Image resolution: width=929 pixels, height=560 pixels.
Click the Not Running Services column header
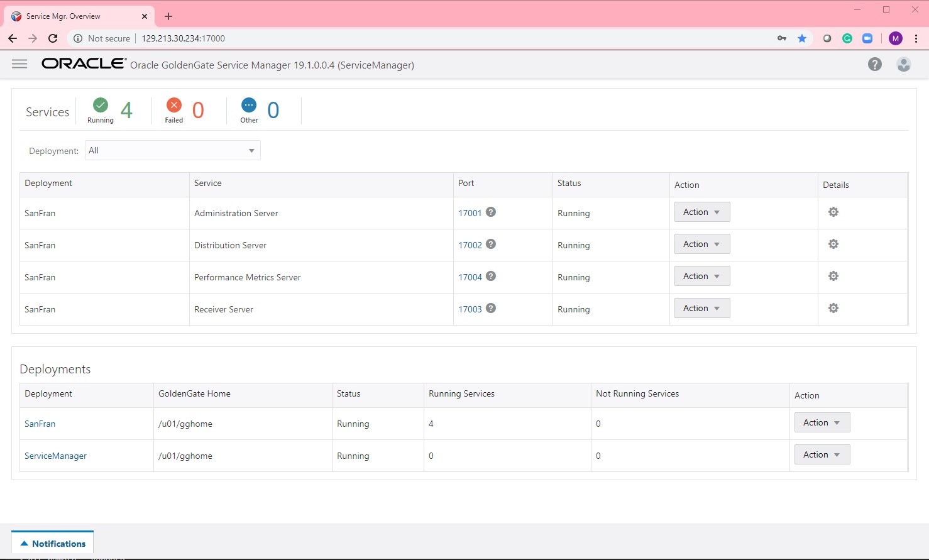pyautogui.click(x=637, y=393)
